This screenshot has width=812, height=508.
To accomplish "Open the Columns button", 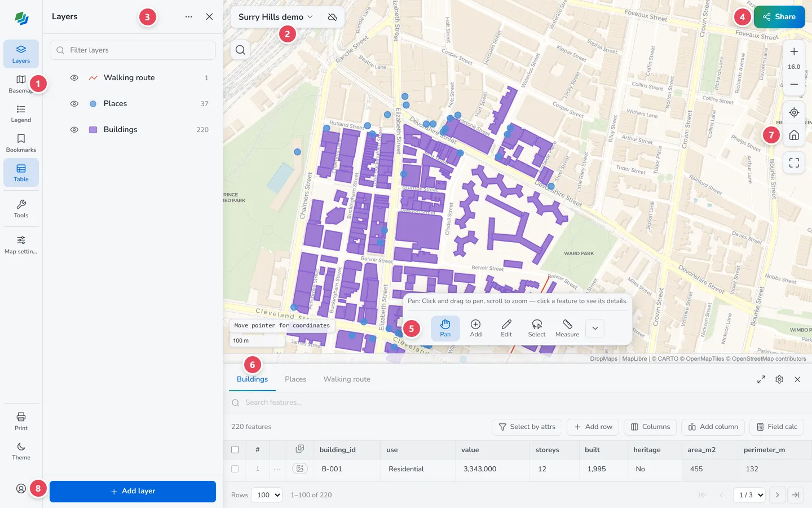I will pos(651,427).
